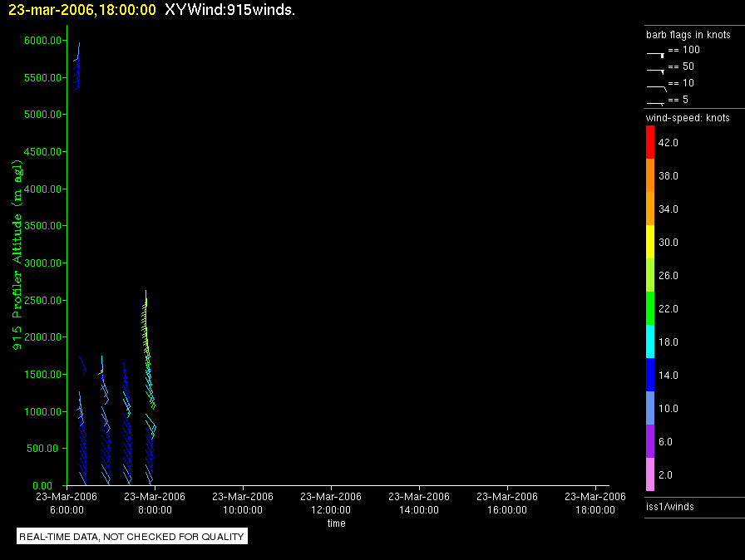Click the 'XYWind:915winds.' plot title
The image size is (745, 560).
click(230, 10)
